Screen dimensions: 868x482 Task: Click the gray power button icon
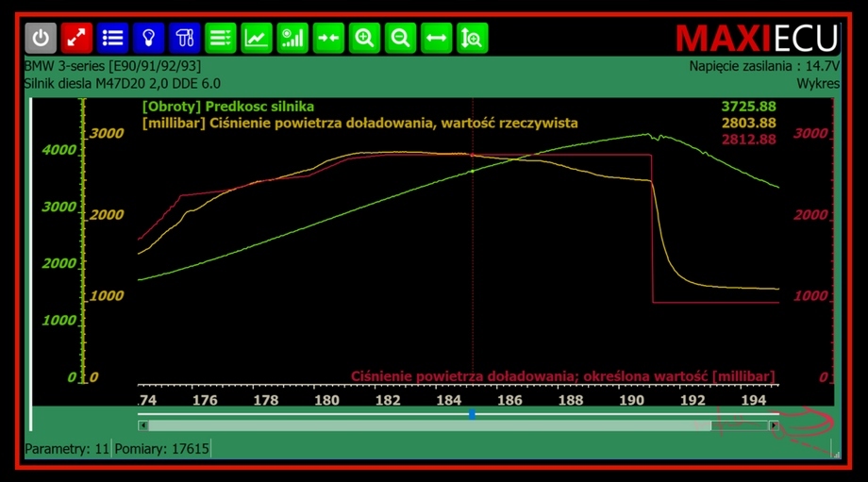coord(41,38)
